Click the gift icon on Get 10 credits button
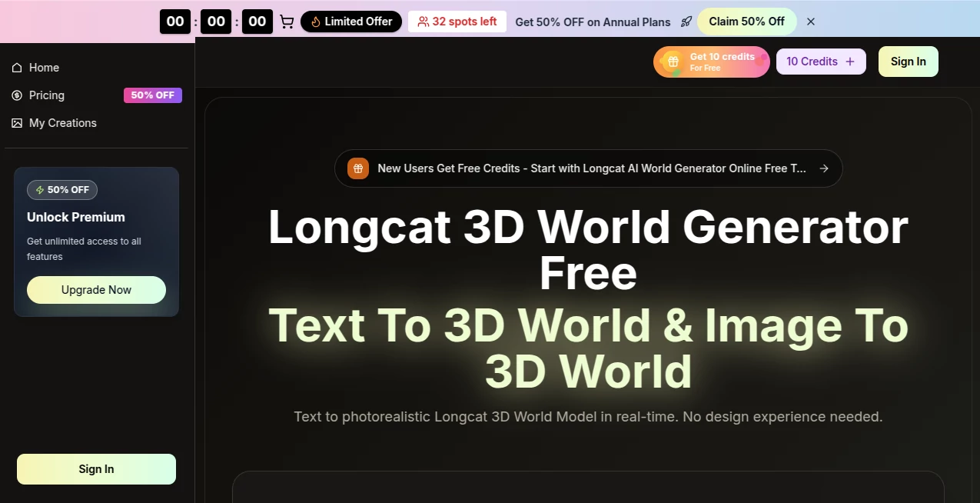Image resolution: width=980 pixels, height=503 pixels. click(673, 61)
